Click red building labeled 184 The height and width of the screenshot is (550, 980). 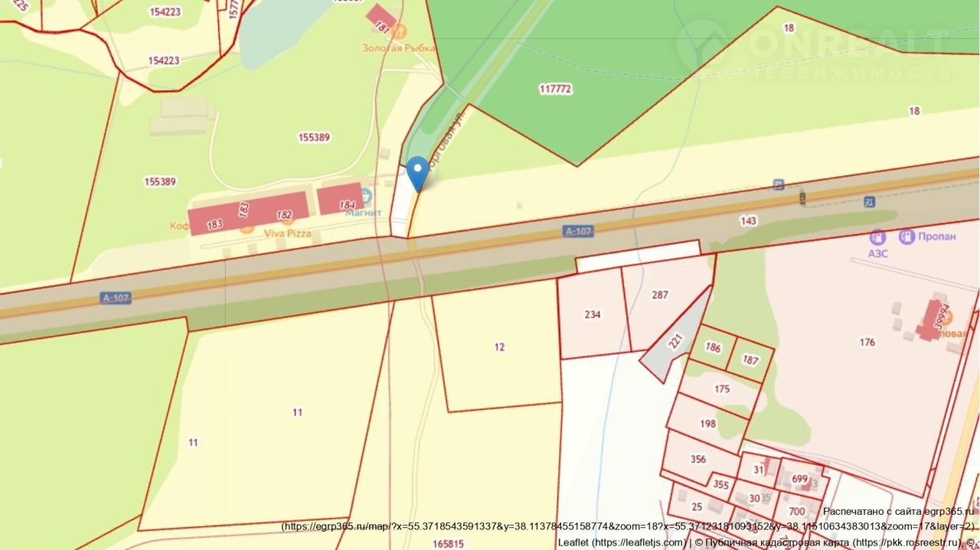(x=341, y=199)
